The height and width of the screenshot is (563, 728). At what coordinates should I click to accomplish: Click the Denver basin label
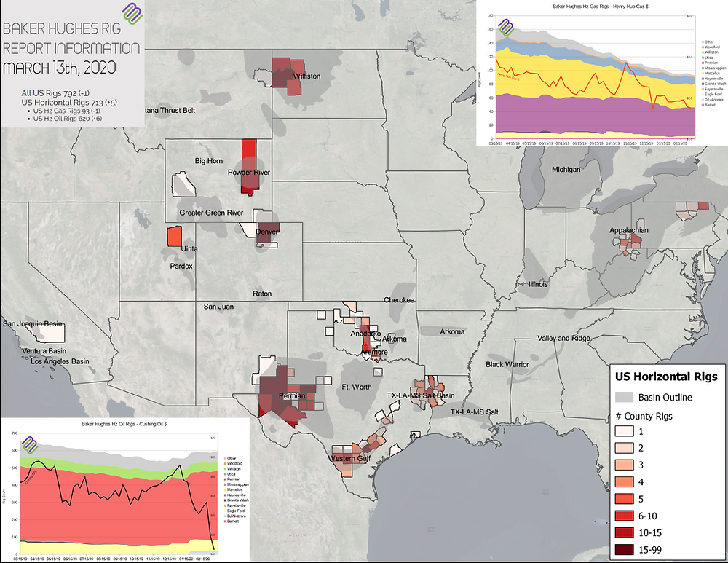(267, 232)
